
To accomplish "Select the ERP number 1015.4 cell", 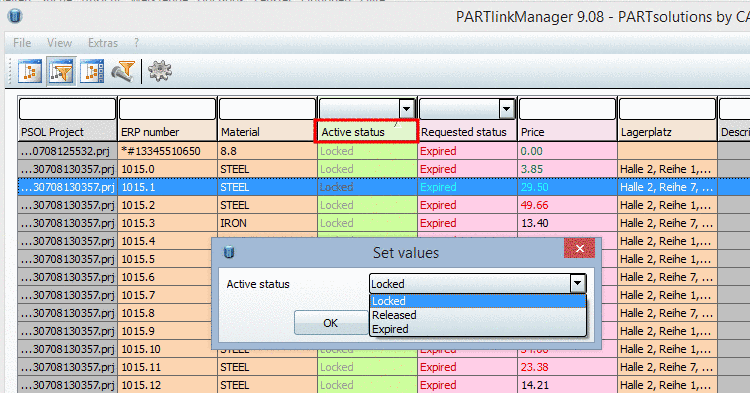I will pos(165,241).
